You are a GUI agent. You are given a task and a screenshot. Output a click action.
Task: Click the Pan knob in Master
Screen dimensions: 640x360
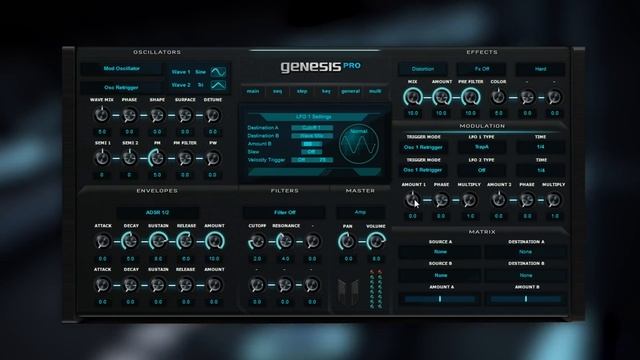pos(347,242)
